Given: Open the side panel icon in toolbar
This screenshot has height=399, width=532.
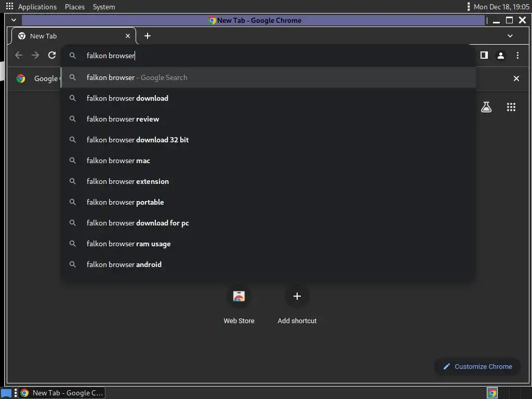Looking at the screenshot, I should pos(484,55).
